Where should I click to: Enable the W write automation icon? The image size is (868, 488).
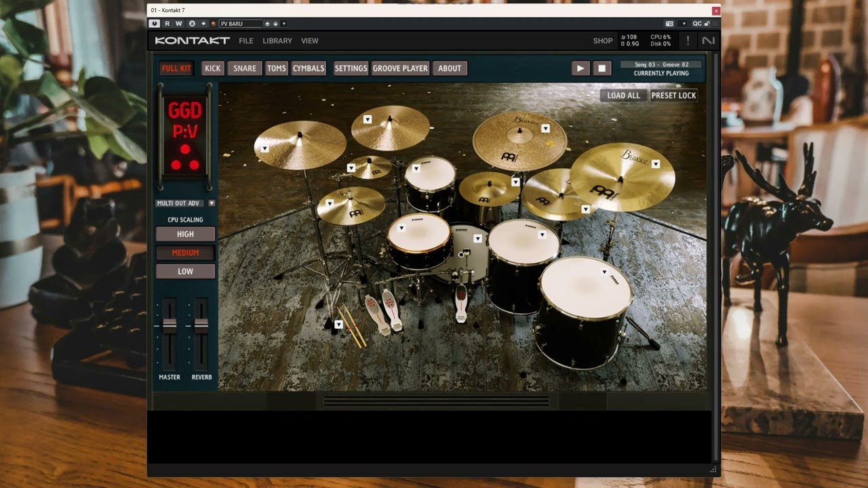tap(179, 24)
